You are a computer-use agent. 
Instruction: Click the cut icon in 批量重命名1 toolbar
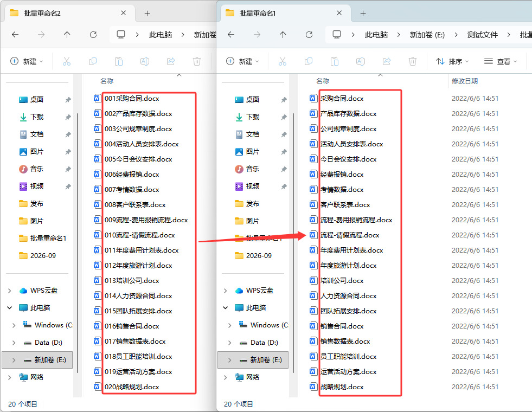coord(283,61)
